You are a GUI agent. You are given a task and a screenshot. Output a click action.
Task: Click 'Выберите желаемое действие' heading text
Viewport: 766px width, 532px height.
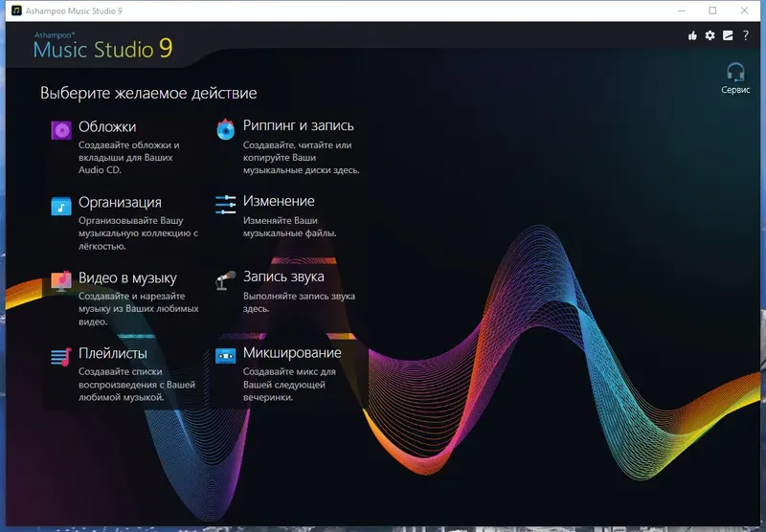148,93
